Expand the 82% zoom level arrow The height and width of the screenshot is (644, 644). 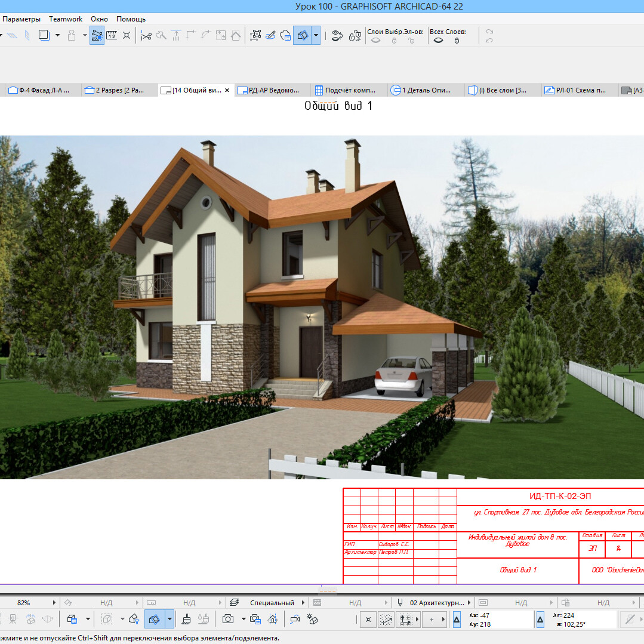point(55,603)
